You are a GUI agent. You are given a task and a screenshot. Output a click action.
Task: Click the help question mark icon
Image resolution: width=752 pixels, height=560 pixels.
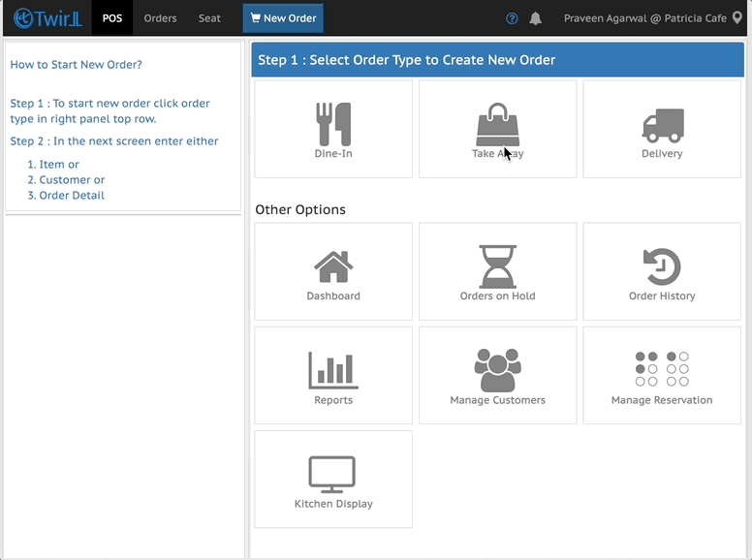coord(512,18)
